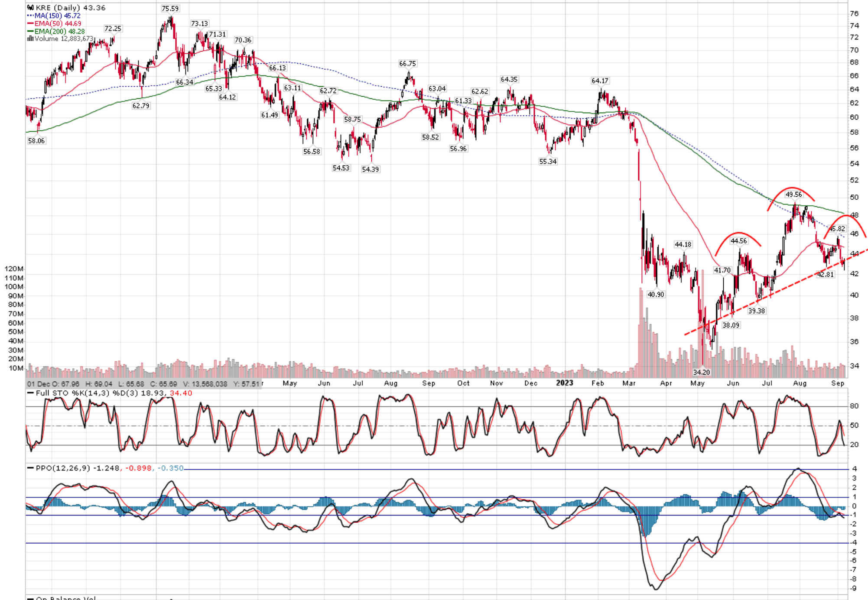
Task: Toggle the MA(150) 45.72 overlay label
Action: pos(59,15)
